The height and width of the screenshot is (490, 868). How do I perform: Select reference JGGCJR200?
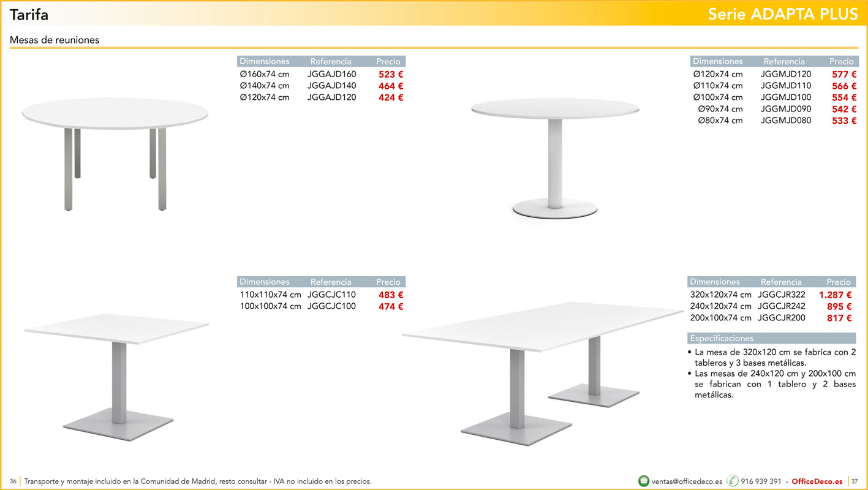782,318
